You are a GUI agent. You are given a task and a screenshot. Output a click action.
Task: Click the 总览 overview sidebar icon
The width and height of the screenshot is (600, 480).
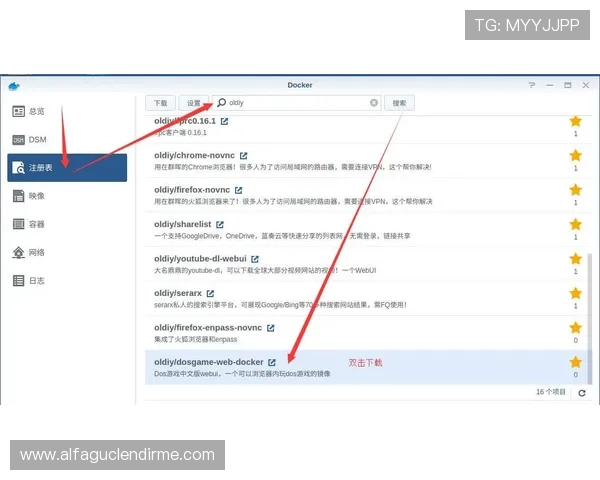click(x=18, y=111)
